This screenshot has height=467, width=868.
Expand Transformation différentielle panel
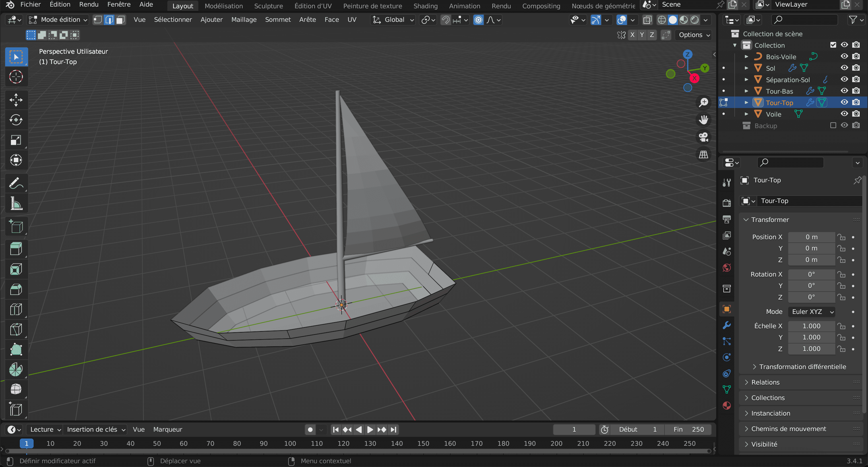[x=802, y=367]
